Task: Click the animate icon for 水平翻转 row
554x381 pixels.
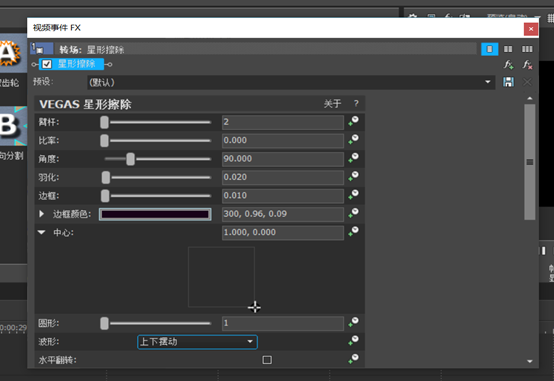Action: [353, 359]
